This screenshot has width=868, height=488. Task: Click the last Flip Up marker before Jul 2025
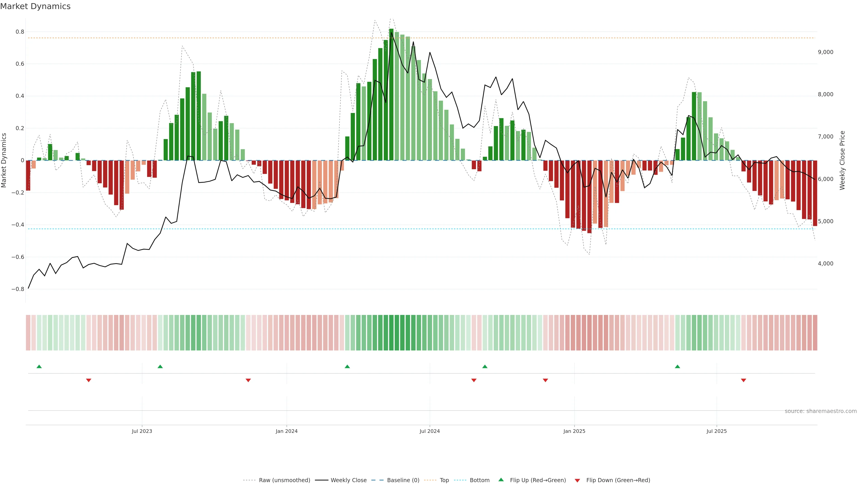pos(677,366)
